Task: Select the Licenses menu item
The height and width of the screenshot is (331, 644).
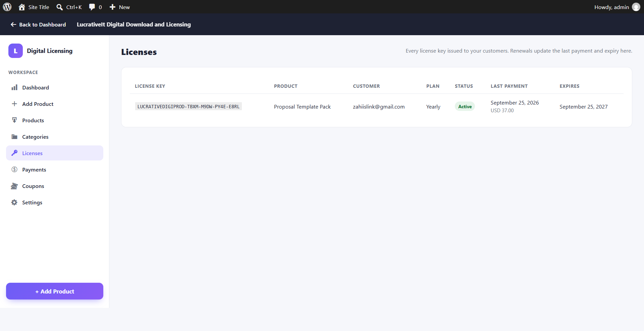Action: coord(55,153)
